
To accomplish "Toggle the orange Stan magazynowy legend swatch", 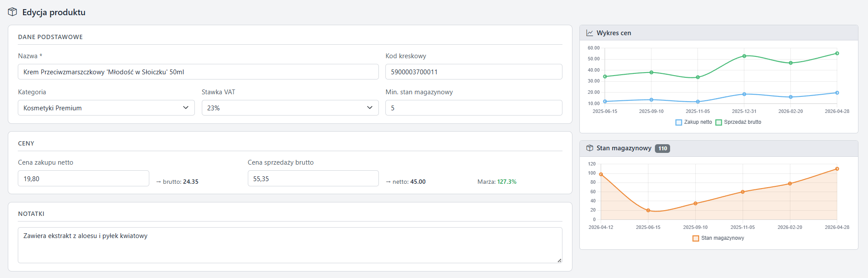I will point(696,238).
